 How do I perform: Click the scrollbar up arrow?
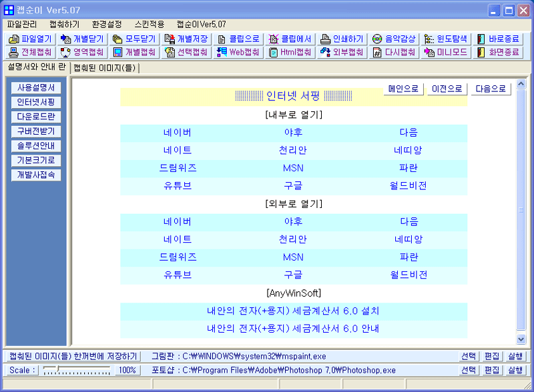(x=521, y=84)
